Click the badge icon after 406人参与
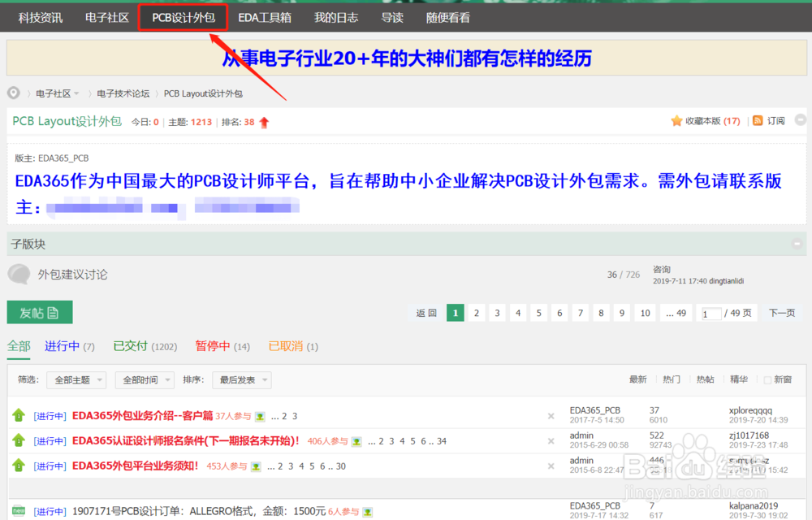 [356, 441]
